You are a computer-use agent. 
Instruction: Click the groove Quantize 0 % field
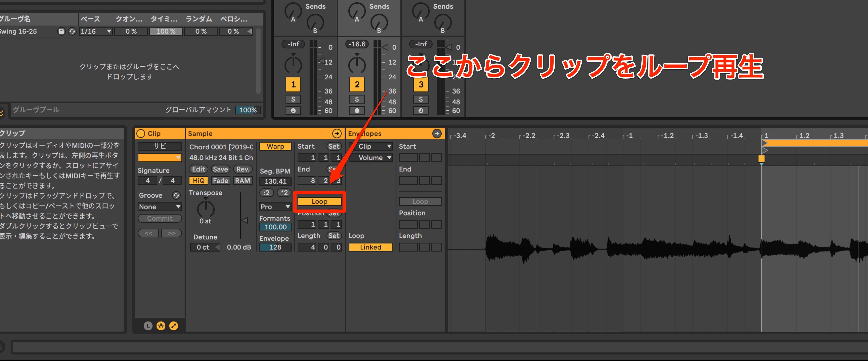[x=131, y=31]
